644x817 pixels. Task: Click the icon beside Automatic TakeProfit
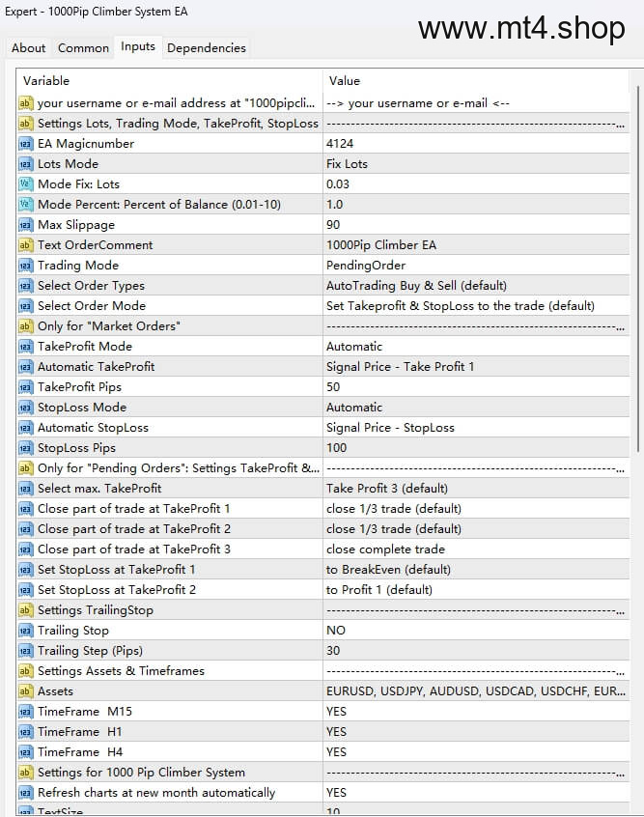pyautogui.click(x=25, y=367)
